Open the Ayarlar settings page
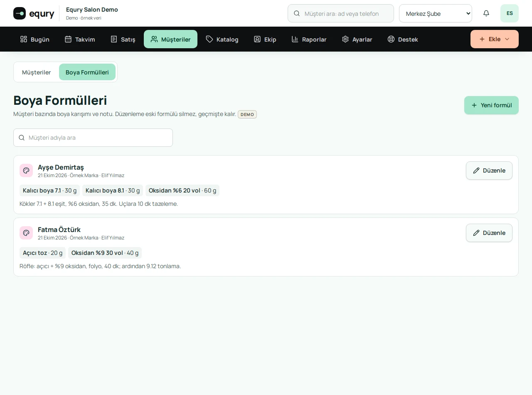 click(357, 39)
